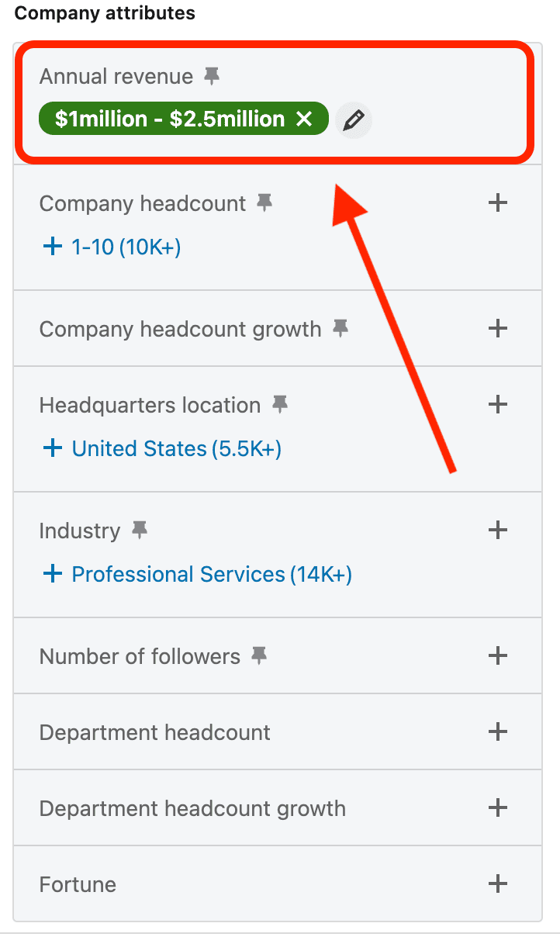Expand the Company headcount growth filter
Screen dimensions: 560x937
coord(497,329)
